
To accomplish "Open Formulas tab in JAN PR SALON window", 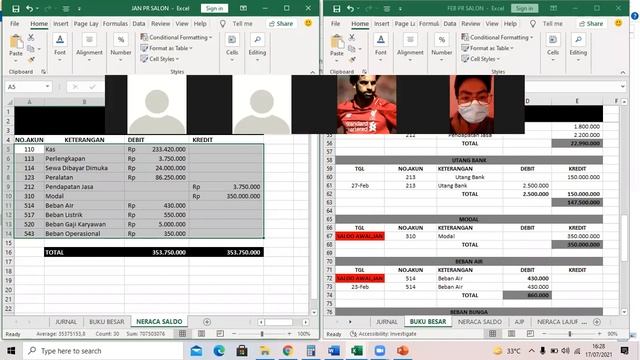I will click(115, 24).
